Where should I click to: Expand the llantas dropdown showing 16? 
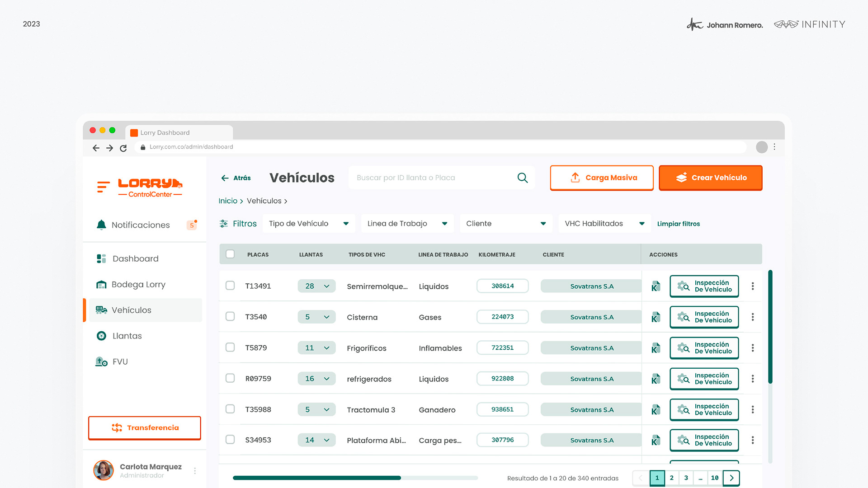(316, 379)
